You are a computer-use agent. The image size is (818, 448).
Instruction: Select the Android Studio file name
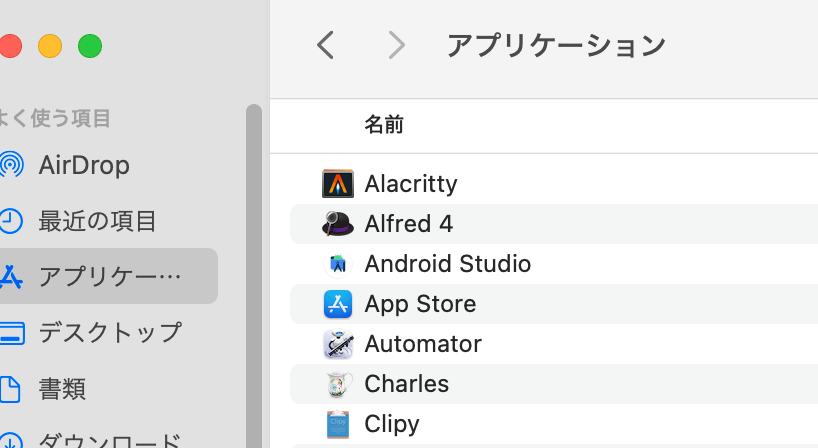448,264
